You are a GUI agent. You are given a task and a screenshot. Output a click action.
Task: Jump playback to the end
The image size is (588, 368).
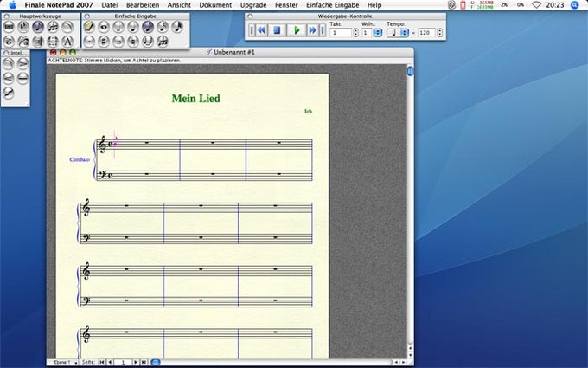pyautogui.click(x=323, y=30)
